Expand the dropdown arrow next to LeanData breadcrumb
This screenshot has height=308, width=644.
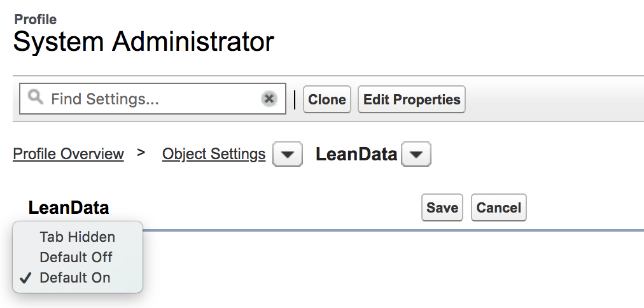[416, 155]
